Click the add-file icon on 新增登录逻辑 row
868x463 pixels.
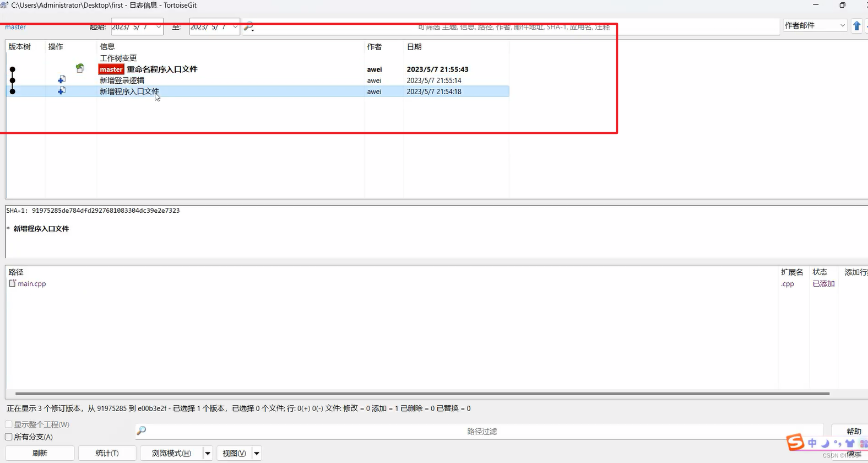62,80
